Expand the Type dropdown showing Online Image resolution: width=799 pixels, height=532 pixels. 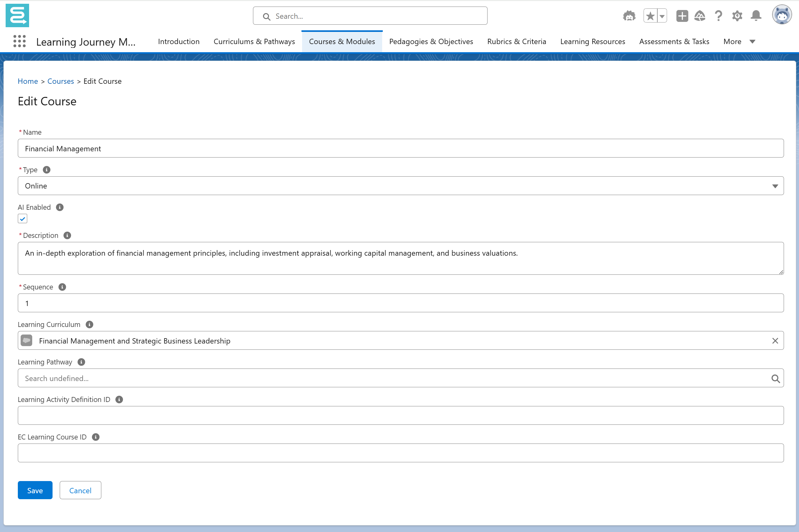(x=401, y=186)
